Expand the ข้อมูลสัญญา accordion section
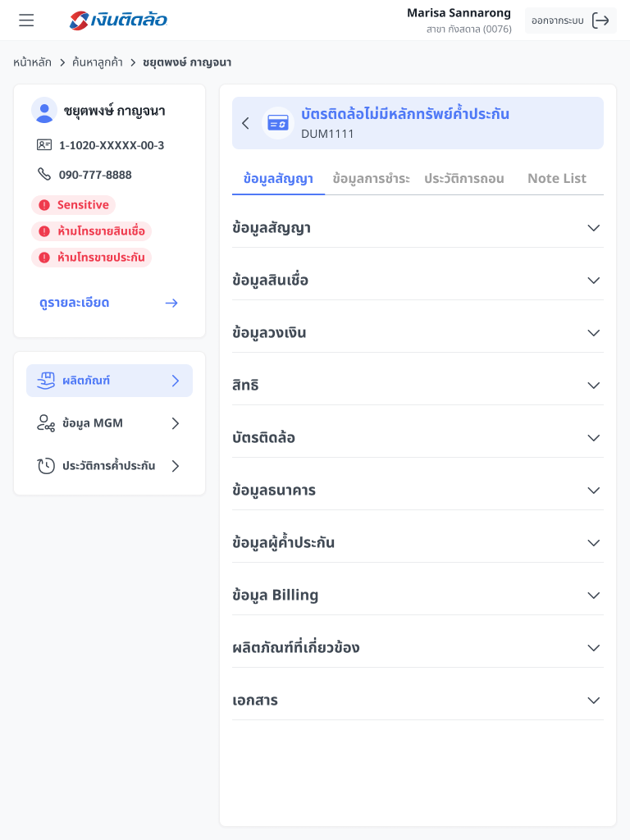630x840 pixels. pos(594,228)
